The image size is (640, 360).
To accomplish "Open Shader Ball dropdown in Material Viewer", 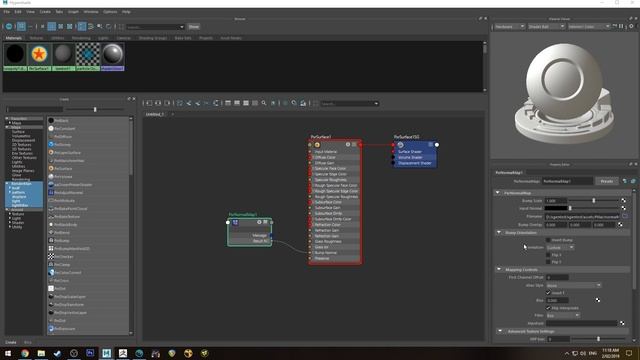I will (546, 27).
